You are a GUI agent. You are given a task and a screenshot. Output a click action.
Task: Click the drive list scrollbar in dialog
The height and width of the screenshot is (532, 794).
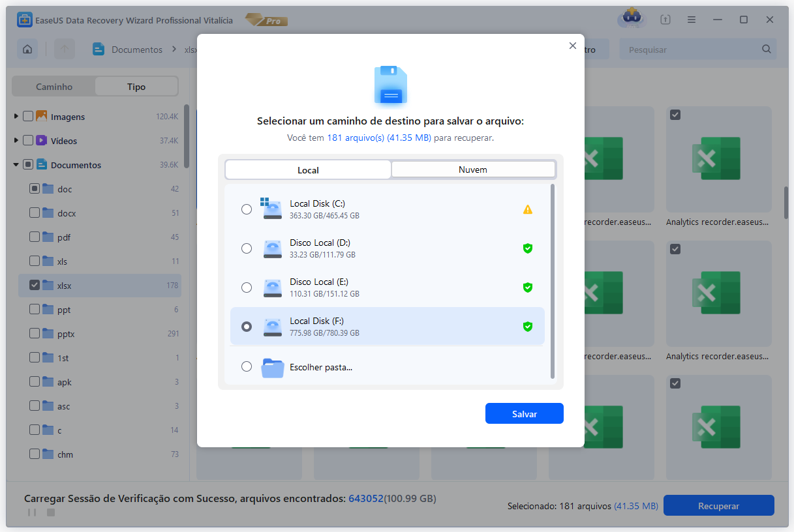553,281
